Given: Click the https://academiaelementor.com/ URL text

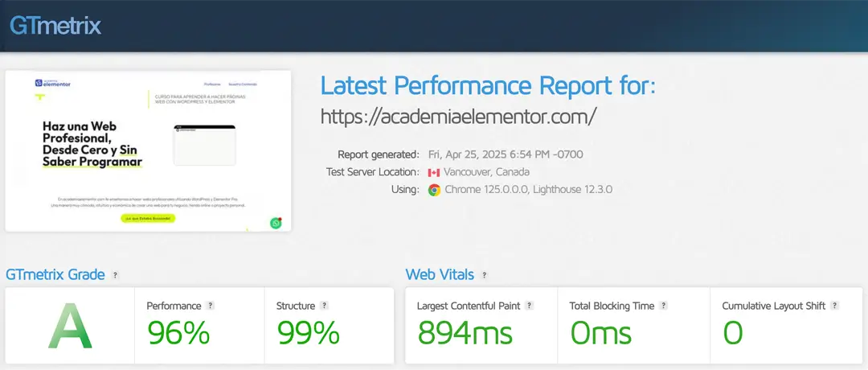Looking at the screenshot, I should pyautogui.click(x=459, y=116).
